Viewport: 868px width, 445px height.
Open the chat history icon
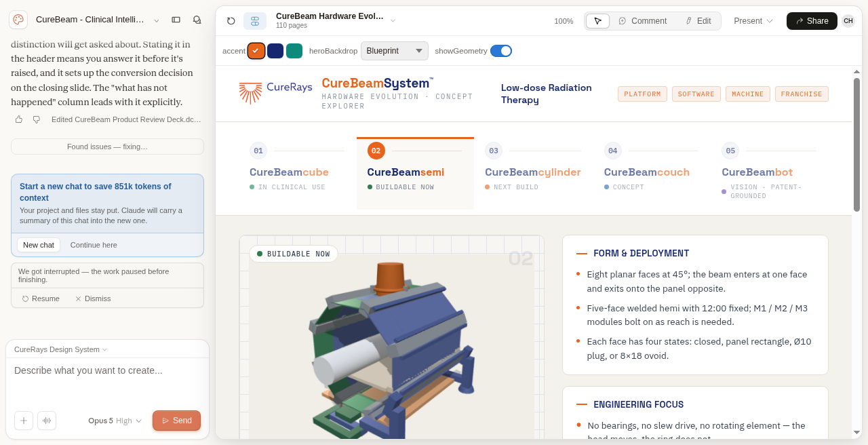coord(197,20)
